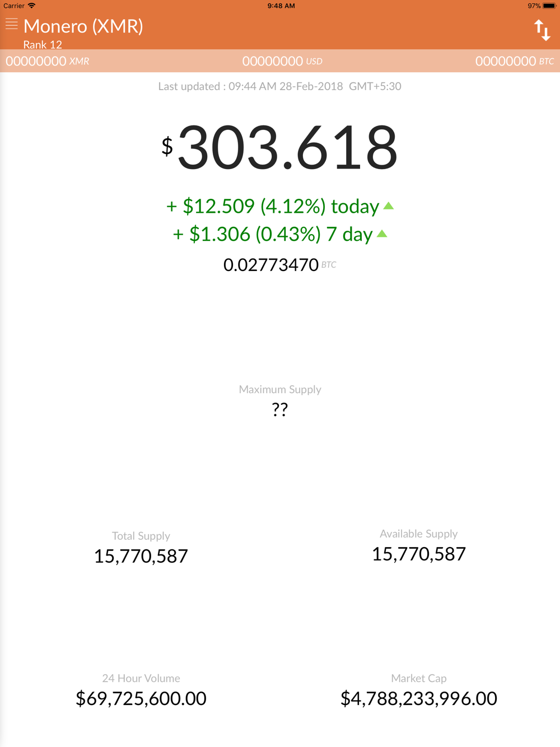Open the hamburger menu icon

(12, 24)
